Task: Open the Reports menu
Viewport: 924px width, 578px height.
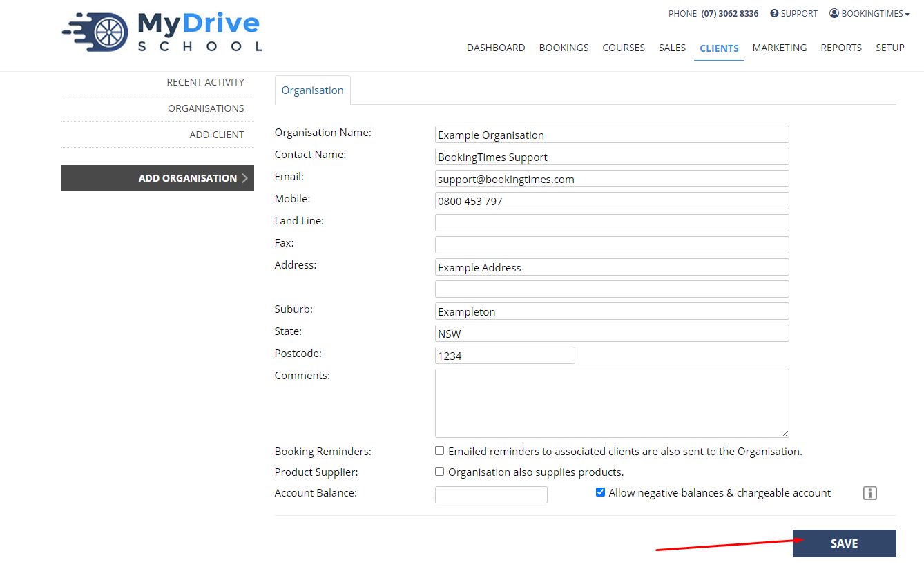Action: [841, 48]
